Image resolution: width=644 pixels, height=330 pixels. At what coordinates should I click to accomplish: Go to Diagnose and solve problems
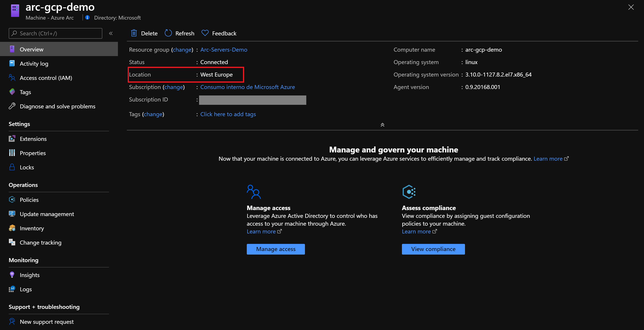click(57, 106)
